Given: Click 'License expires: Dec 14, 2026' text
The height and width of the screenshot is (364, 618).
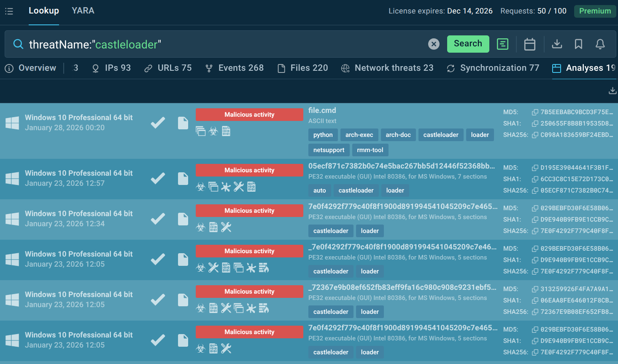Looking at the screenshot, I should [x=440, y=11].
